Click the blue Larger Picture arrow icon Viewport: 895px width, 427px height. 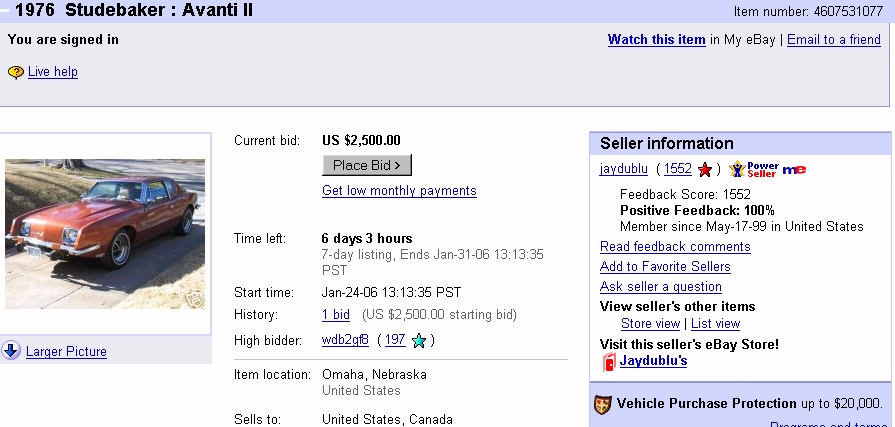(11, 351)
